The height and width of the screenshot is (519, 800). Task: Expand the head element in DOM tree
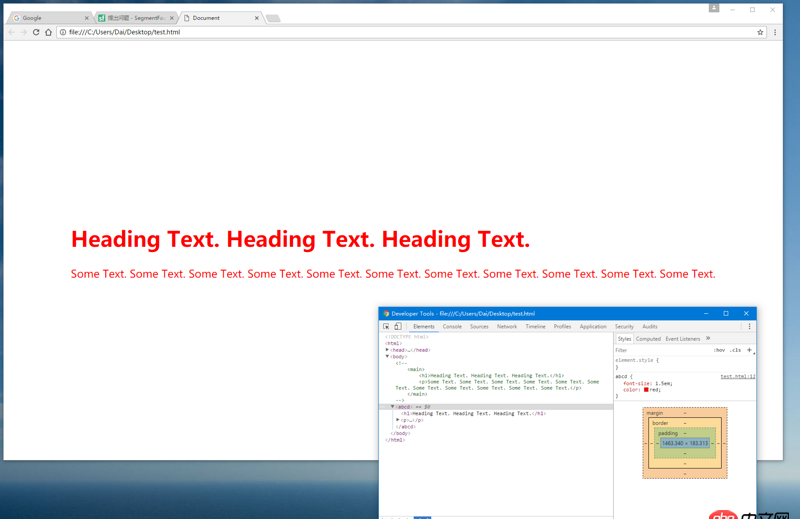[x=387, y=350]
